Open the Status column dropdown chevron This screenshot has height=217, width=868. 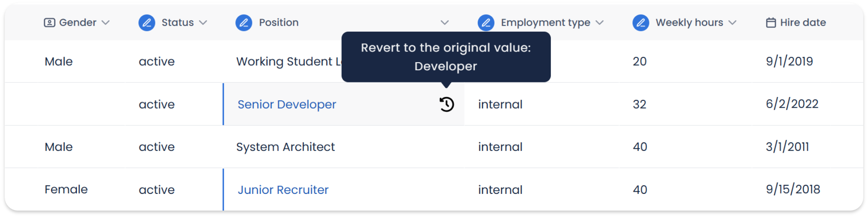coord(203,23)
